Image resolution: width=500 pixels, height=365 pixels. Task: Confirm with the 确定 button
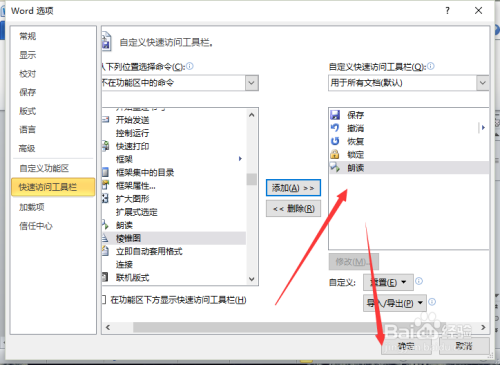(406, 346)
